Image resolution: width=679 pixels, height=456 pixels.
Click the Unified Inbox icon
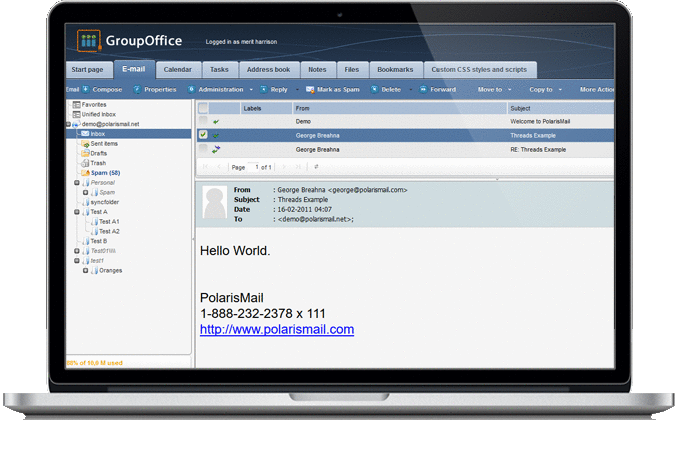click(x=77, y=114)
